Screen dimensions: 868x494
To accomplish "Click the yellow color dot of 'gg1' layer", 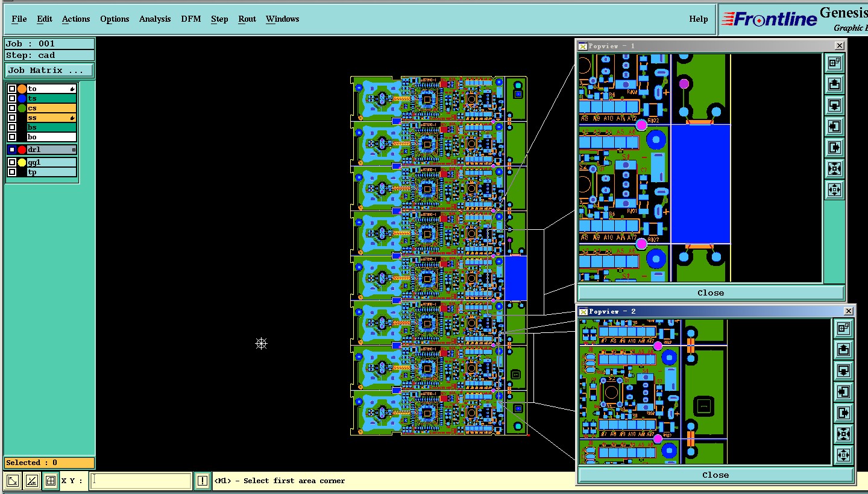I will [22, 162].
